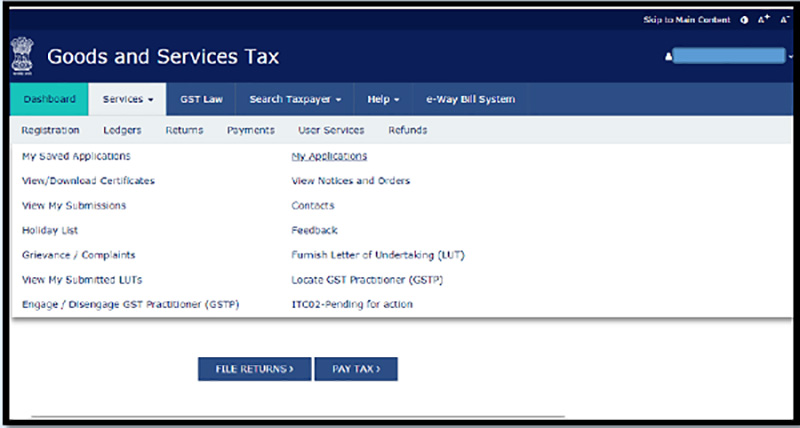Open Furnish Letter of Undertaking (LUT)
Screen dimensions: 800x428
(x=377, y=255)
